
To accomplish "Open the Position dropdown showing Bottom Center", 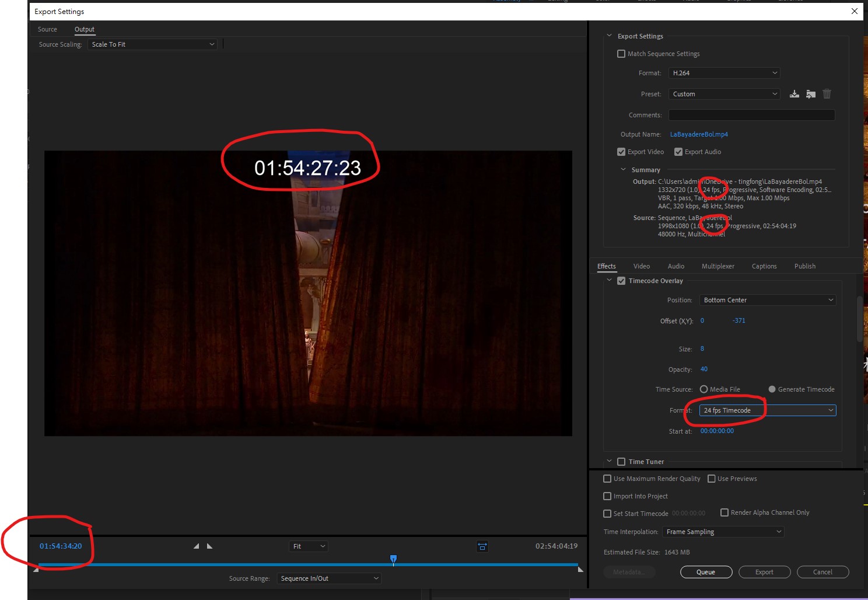I will tap(767, 299).
